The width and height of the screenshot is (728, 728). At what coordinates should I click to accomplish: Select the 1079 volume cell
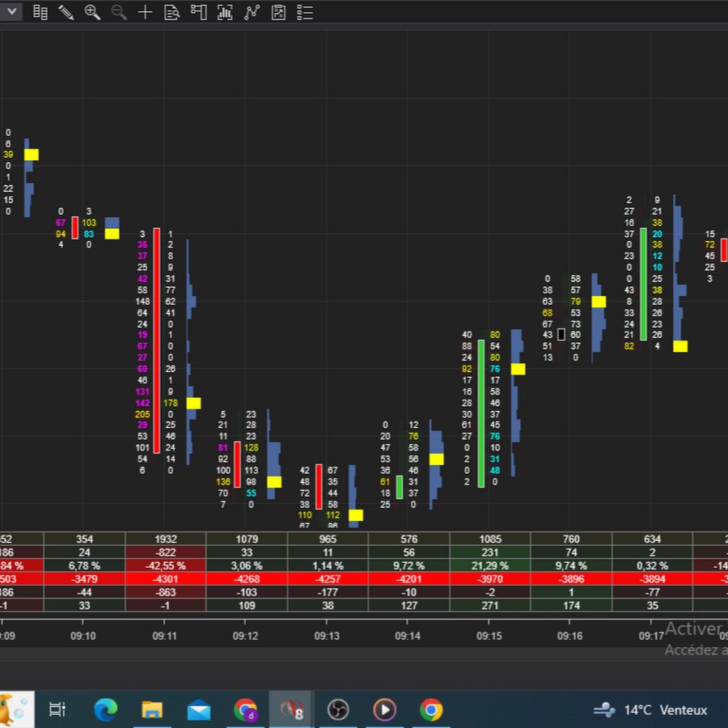click(x=247, y=539)
